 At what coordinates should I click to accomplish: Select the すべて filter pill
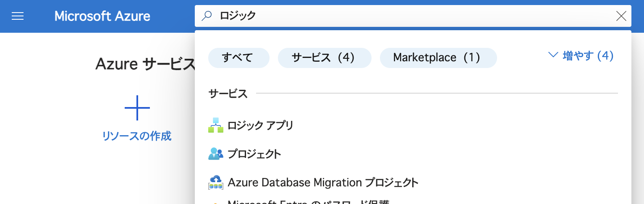[238, 58]
